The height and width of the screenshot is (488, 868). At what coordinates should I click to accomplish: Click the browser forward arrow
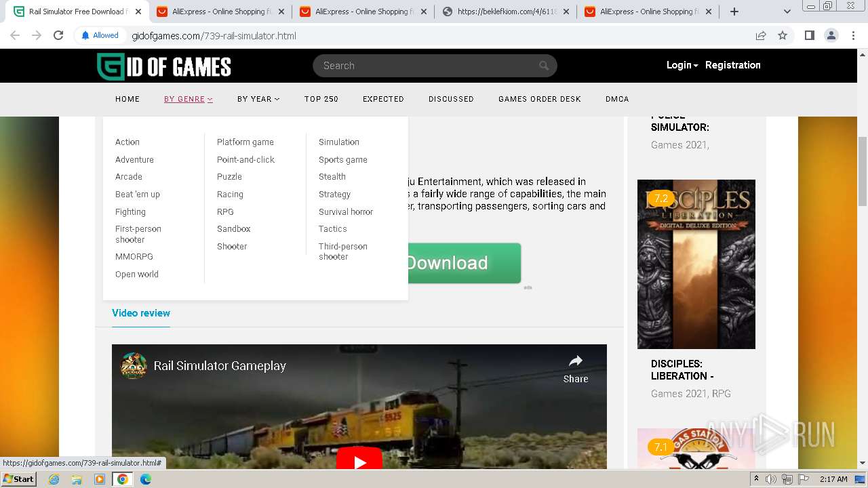37,35
